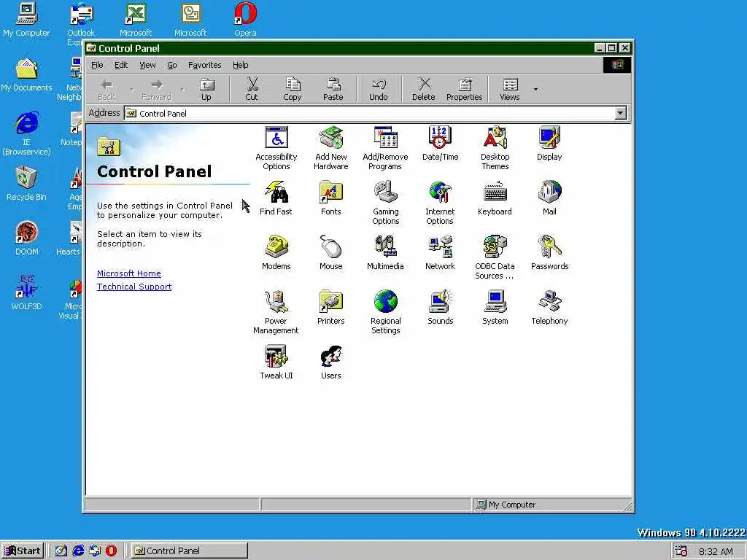This screenshot has width=747, height=560.
Task: Launch Internet Explorer from Quick Launch
Action: 78,551
